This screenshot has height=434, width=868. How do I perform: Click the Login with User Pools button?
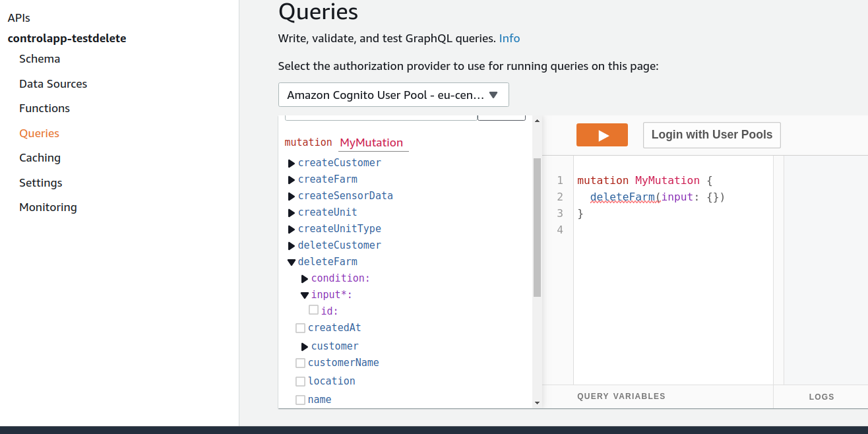(x=712, y=135)
